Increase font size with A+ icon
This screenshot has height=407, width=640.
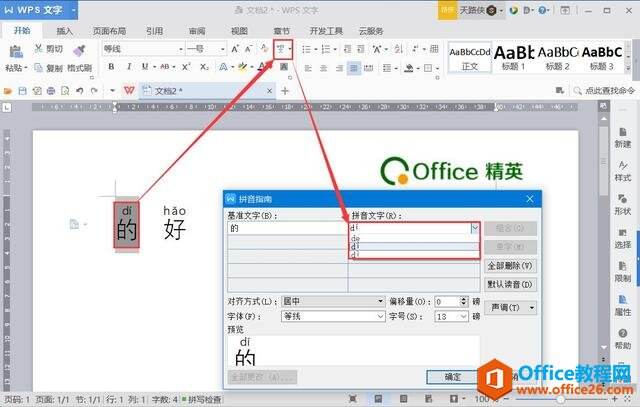pyautogui.click(x=235, y=49)
